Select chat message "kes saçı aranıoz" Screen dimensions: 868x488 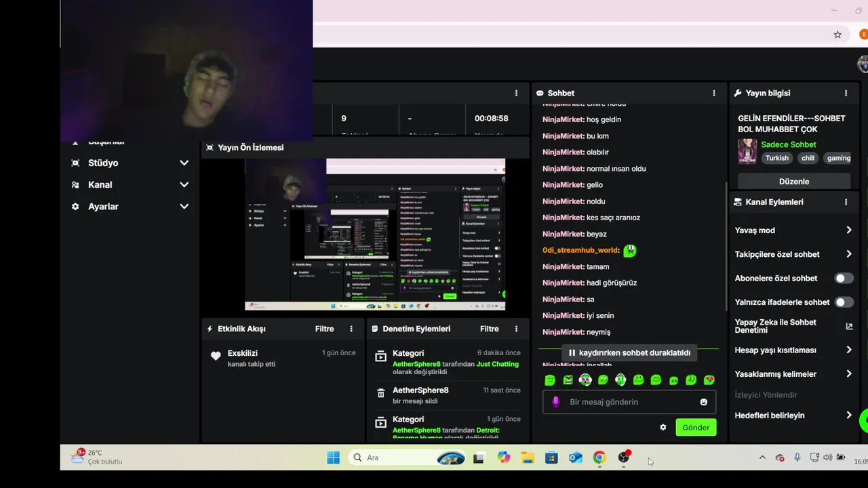coord(613,218)
